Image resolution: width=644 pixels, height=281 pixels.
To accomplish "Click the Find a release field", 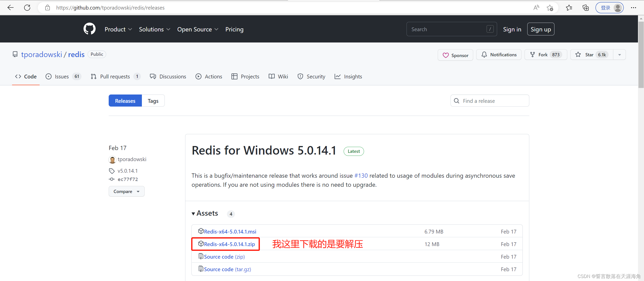I will tap(490, 101).
